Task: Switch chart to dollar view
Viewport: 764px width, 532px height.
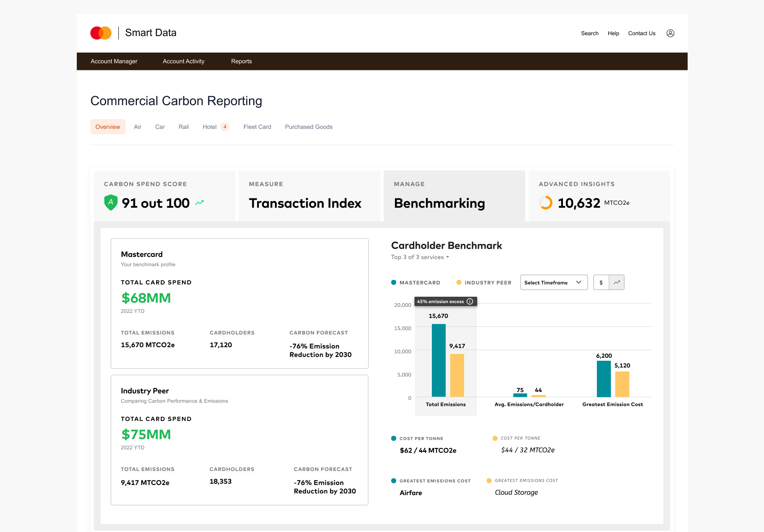Action: coord(601,282)
